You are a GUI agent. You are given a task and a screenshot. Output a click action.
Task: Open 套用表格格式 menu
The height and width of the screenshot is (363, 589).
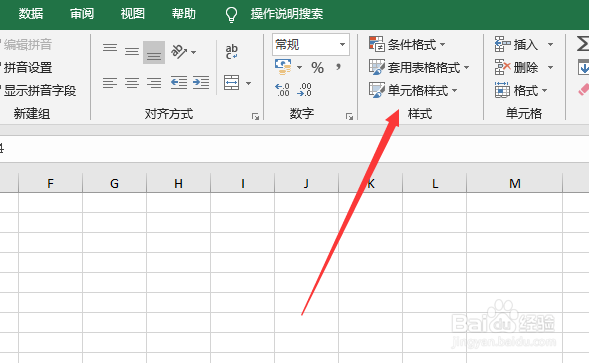tap(419, 68)
